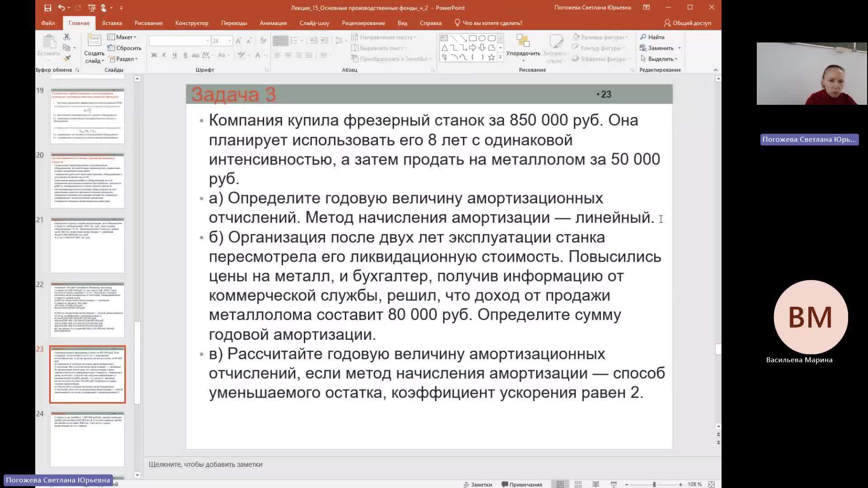This screenshot has width=868, height=488.
Task: Open the Переходы tab
Action: pos(234,23)
